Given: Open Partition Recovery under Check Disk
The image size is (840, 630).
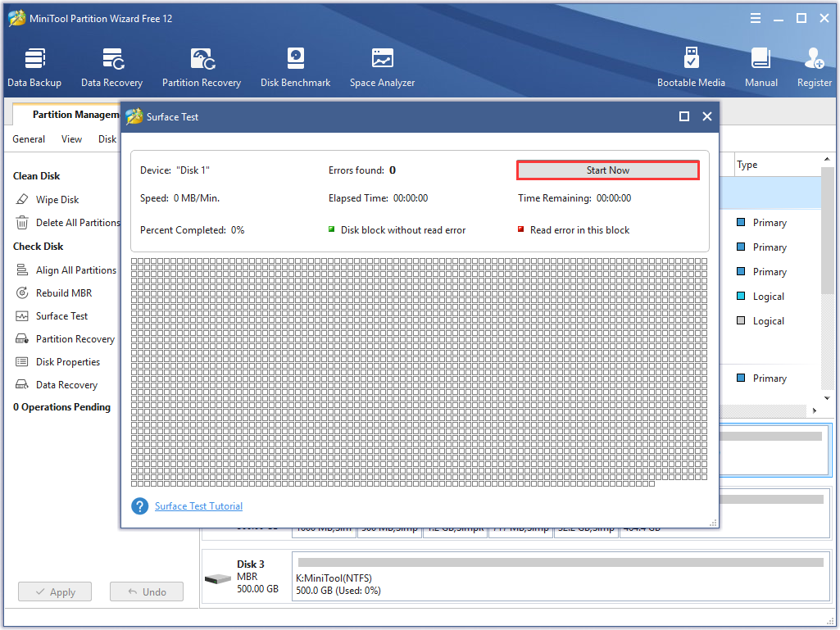Looking at the screenshot, I should pos(65,339).
